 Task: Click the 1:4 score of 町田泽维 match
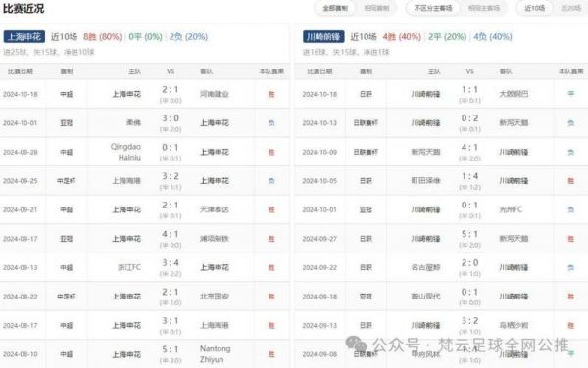click(469, 177)
